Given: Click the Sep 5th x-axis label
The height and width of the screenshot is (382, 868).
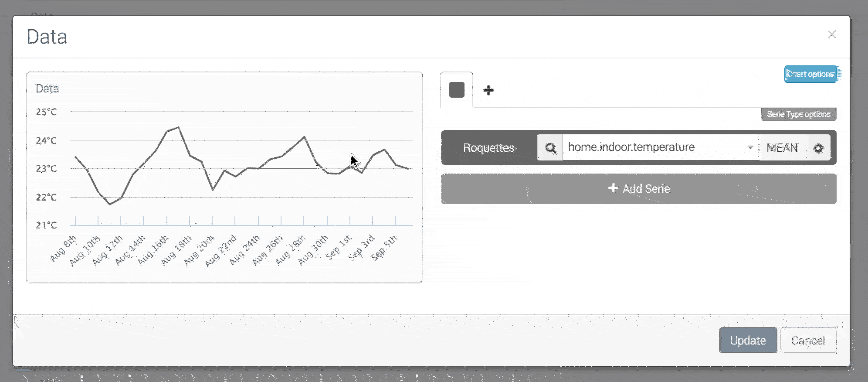Looking at the screenshot, I should tap(384, 248).
